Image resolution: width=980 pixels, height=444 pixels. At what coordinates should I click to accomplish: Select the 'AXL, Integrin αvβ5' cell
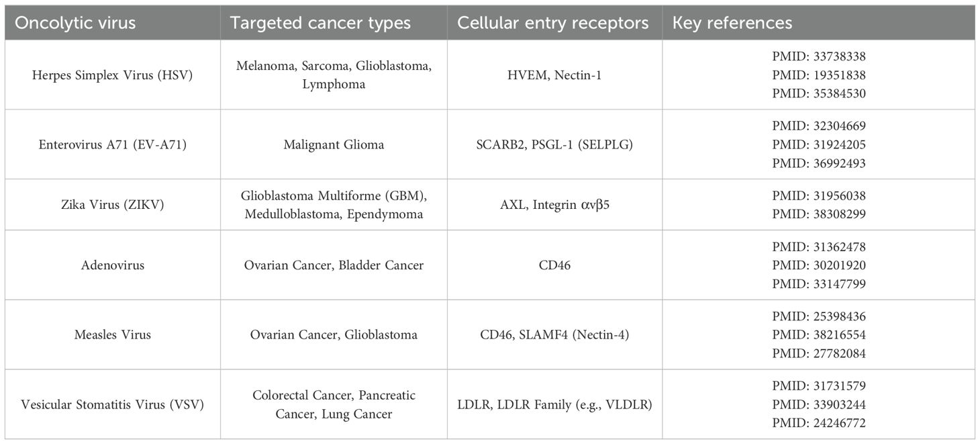[554, 205]
